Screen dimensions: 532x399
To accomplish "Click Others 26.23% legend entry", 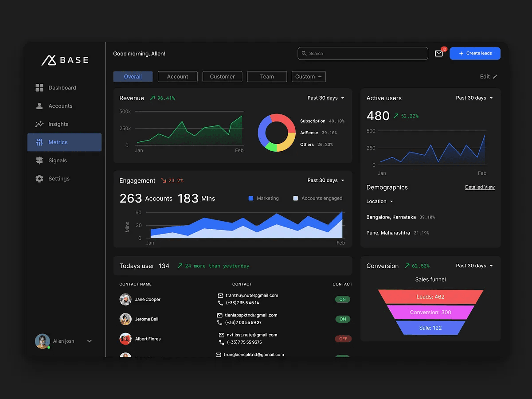I will tap(317, 145).
